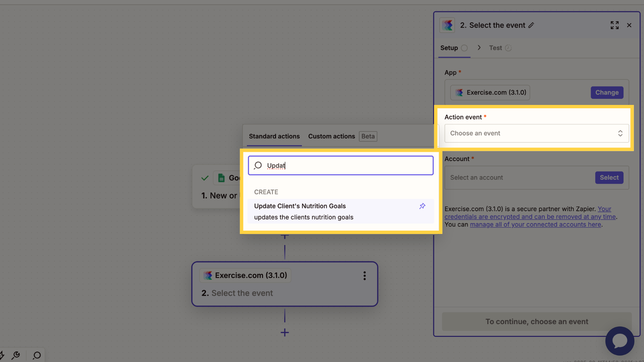Viewport: 644px width, 362px height.
Task: Open the manage all connected accounts link
Action: [535, 225]
